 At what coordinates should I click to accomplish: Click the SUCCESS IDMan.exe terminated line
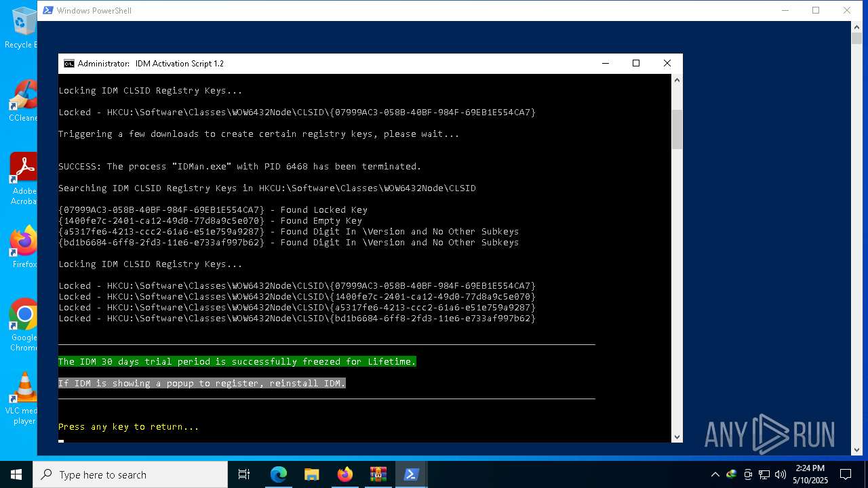point(240,166)
